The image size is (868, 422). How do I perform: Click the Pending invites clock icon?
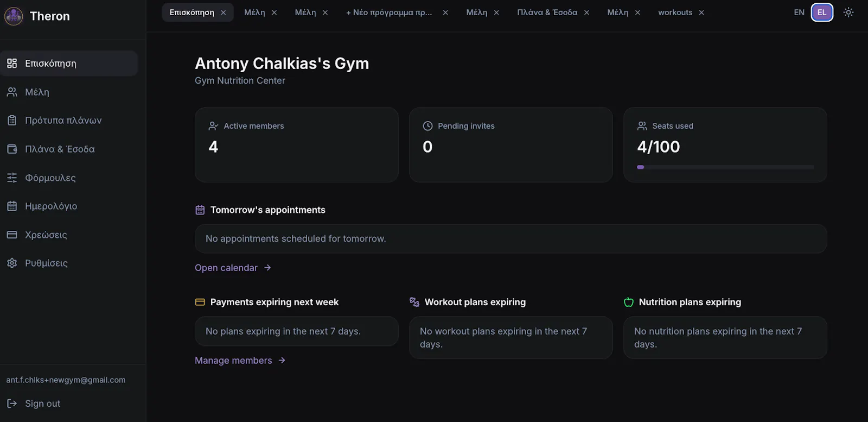click(427, 126)
